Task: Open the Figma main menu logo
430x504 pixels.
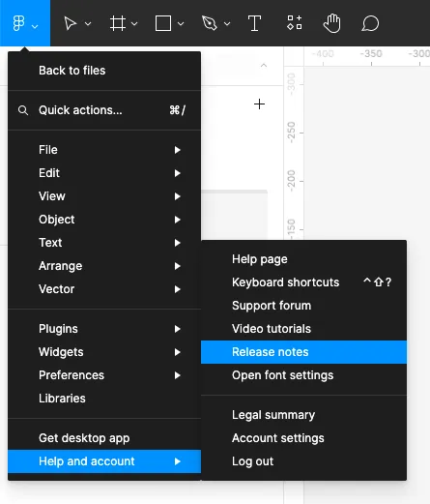Action: (x=18, y=23)
